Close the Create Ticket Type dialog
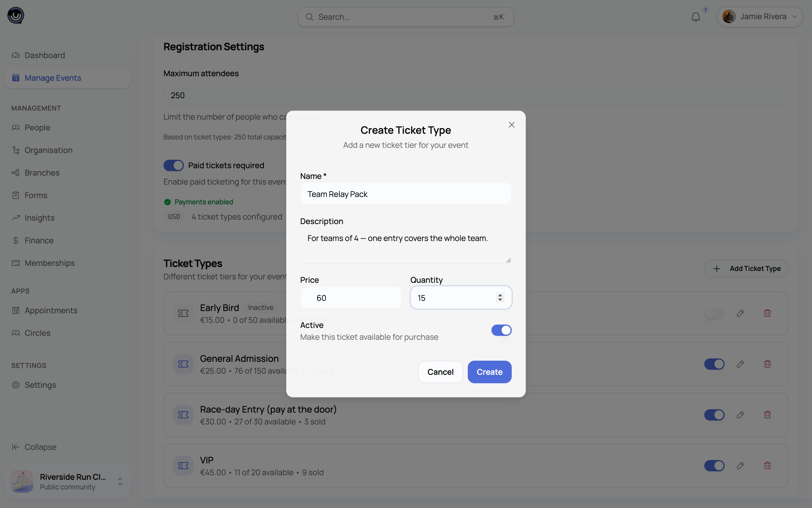The height and width of the screenshot is (508, 812). click(511, 125)
